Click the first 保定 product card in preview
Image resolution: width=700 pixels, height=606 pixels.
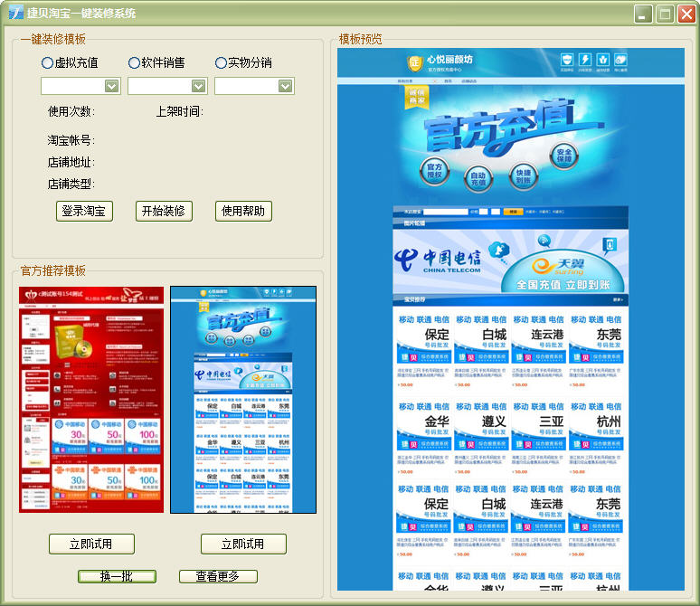(x=423, y=351)
